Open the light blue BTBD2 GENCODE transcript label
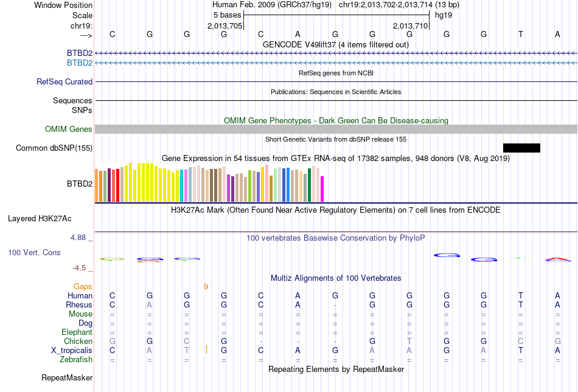578x392 pixels. (80, 63)
